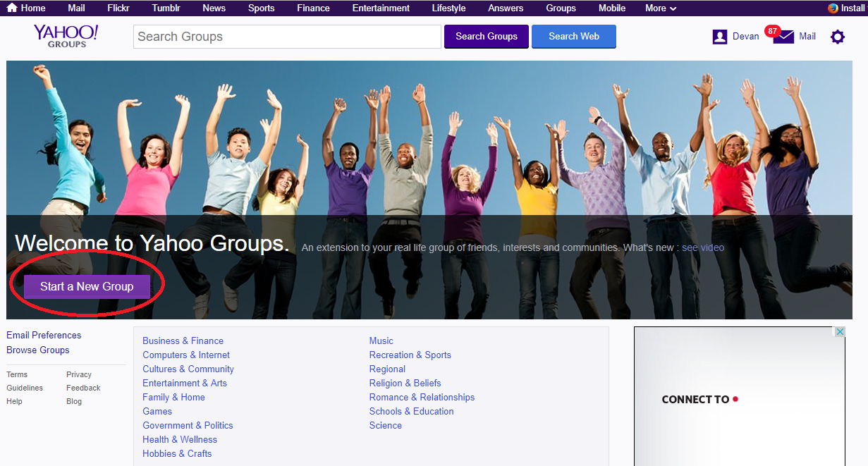
Task: Open Flickr in top navigation
Action: tap(118, 8)
